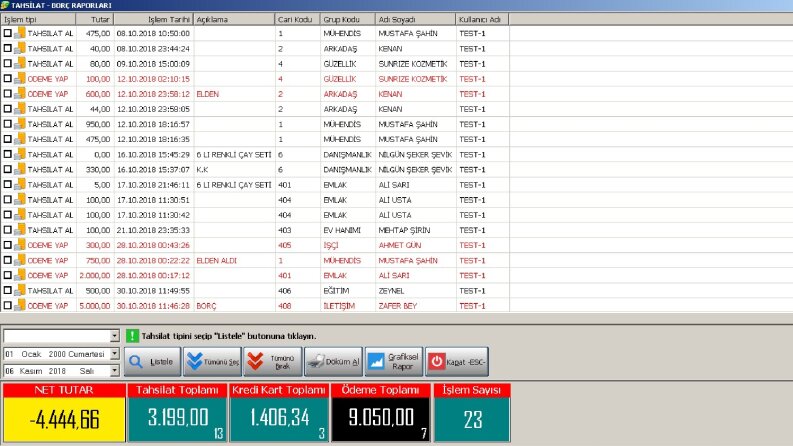
Task: Click the Listele magnifier search icon
Action: tap(136, 362)
